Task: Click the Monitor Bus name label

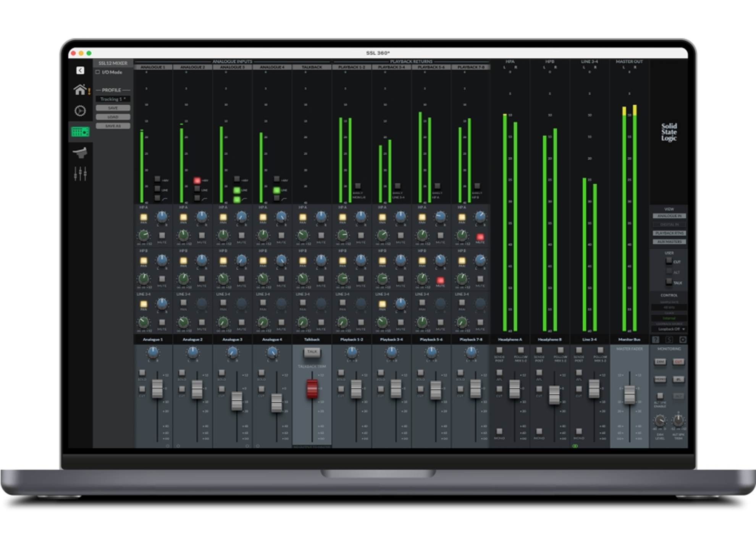Action: 629,339
